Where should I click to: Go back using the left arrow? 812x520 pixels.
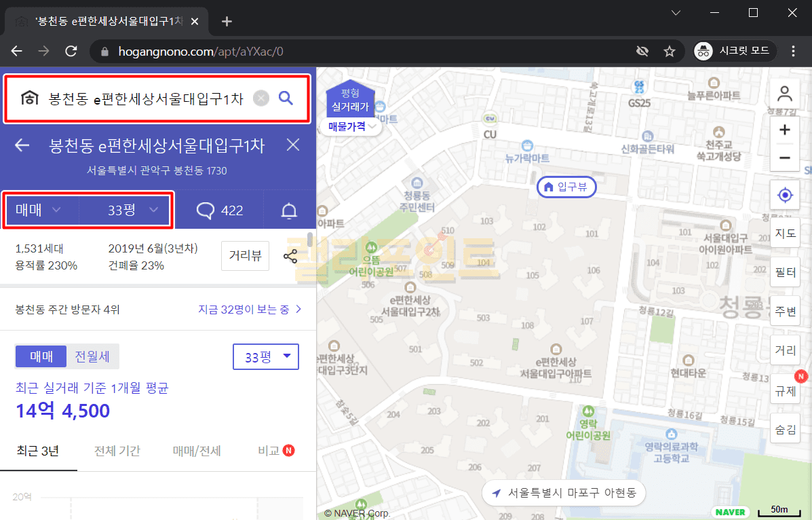(x=22, y=145)
